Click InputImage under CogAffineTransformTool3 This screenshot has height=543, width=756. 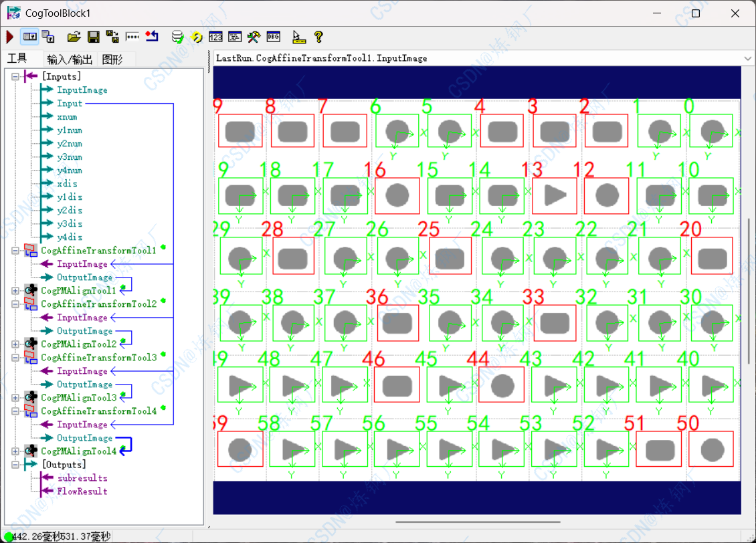[x=82, y=371]
